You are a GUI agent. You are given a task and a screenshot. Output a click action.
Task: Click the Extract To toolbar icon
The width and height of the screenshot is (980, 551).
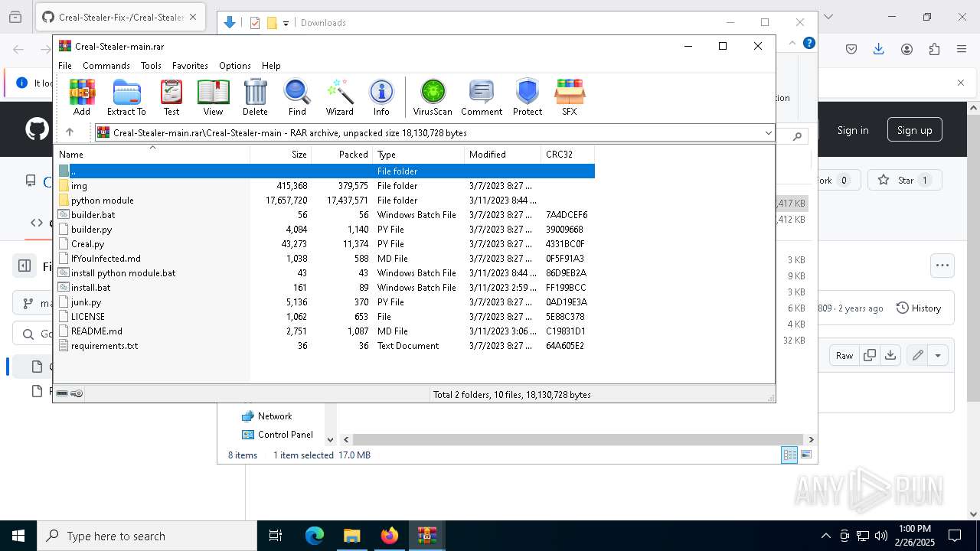coord(126,97)
